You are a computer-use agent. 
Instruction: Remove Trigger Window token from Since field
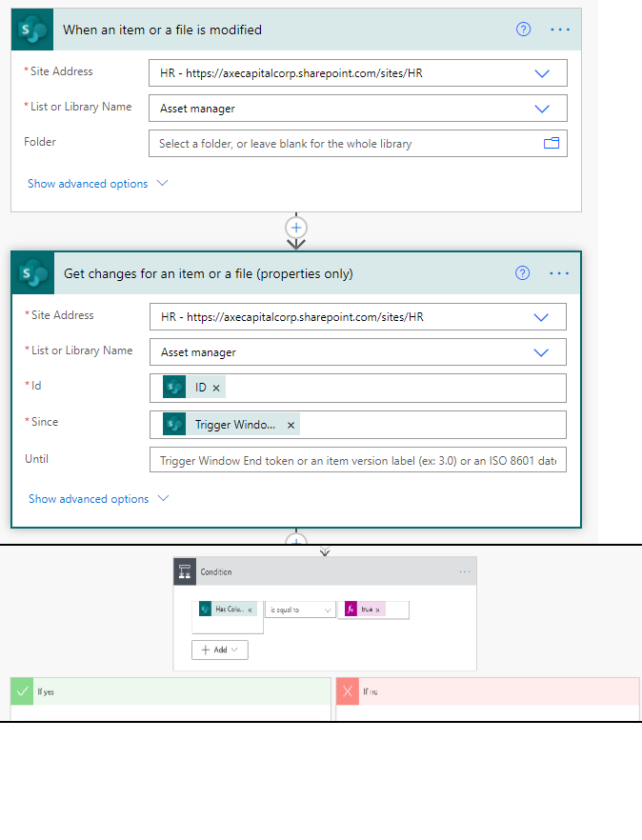(291, 425)
